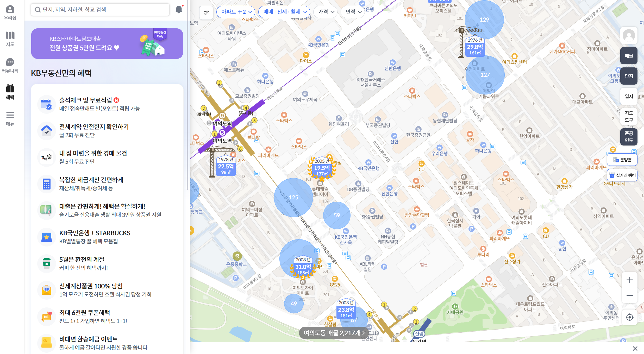
Task: Zoom in the map with the plus button
Action: 630,280
